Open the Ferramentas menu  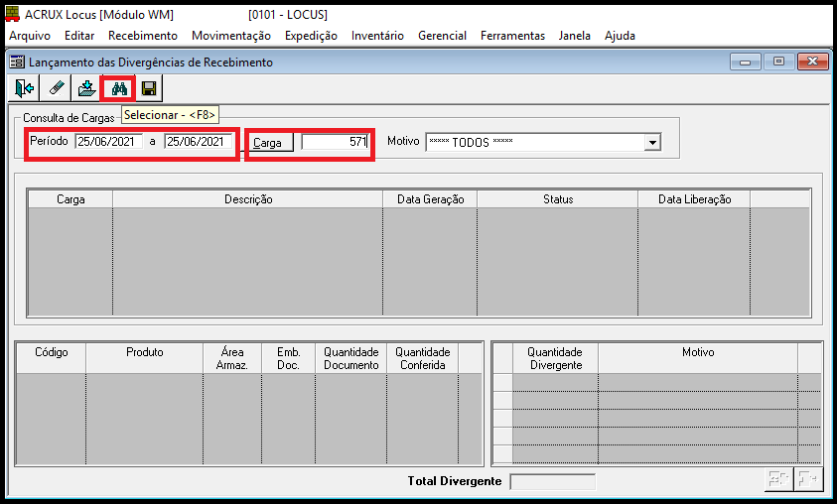click(512, 36)
